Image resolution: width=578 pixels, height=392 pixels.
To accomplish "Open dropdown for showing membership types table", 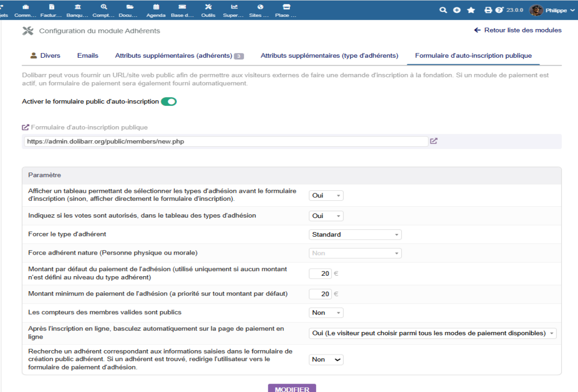I will (x=326, y=196).
